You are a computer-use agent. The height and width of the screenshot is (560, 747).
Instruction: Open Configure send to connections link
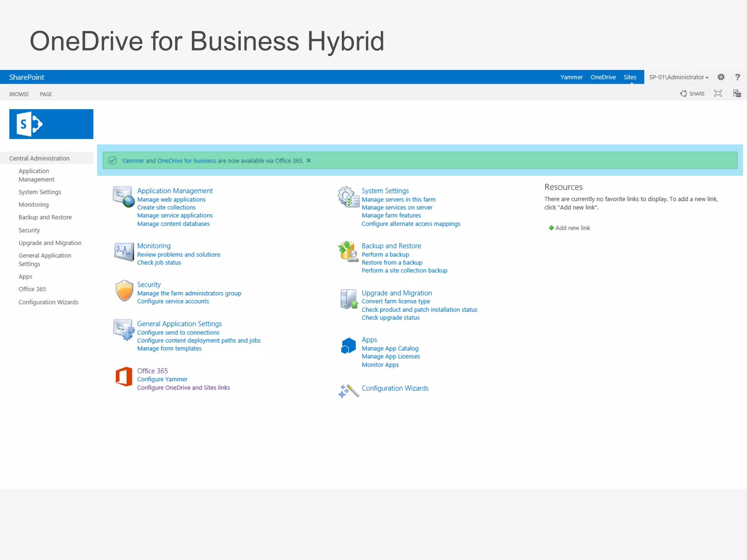tap(178, 332)
